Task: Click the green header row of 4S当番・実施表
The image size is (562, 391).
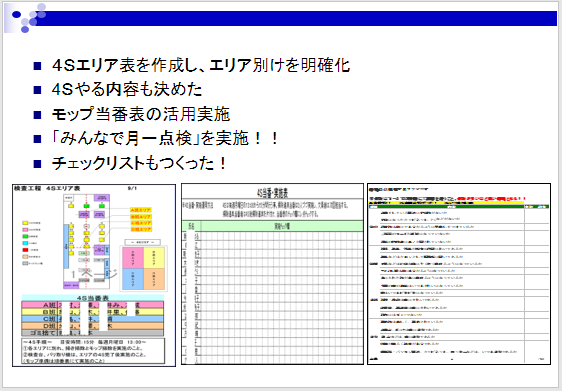Action: click(272, 226)
